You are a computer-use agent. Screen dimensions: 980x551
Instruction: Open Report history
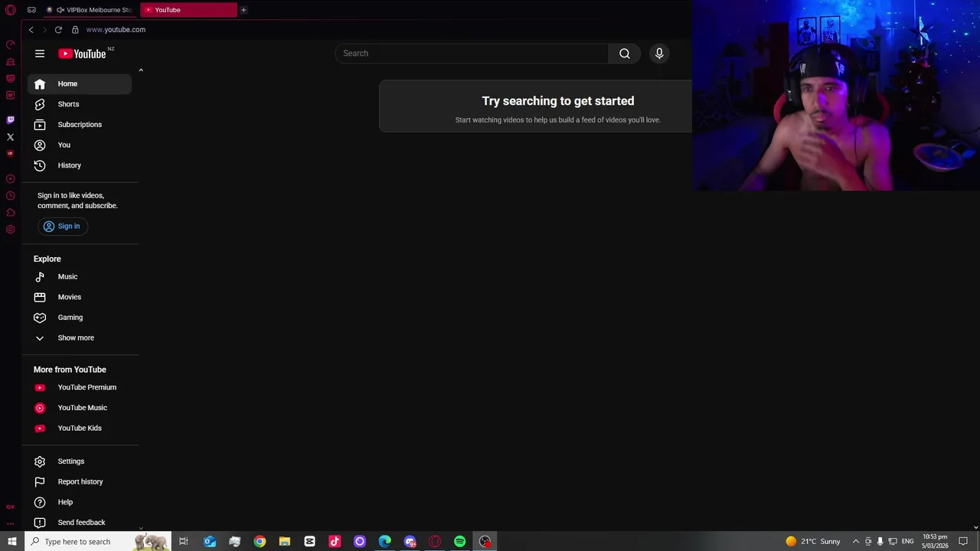(80, 482)
